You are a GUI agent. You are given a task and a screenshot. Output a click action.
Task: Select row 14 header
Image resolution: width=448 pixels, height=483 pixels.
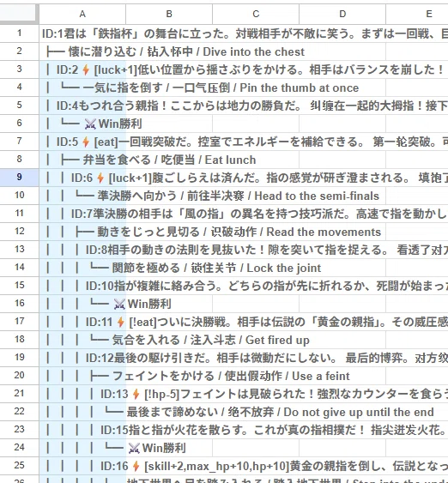[x=20, y=267]
